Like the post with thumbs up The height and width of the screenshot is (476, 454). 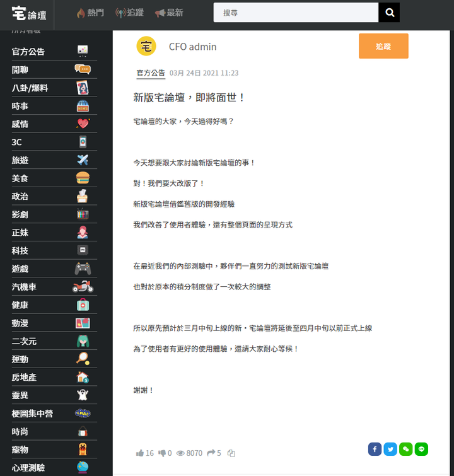coord(140,453)
